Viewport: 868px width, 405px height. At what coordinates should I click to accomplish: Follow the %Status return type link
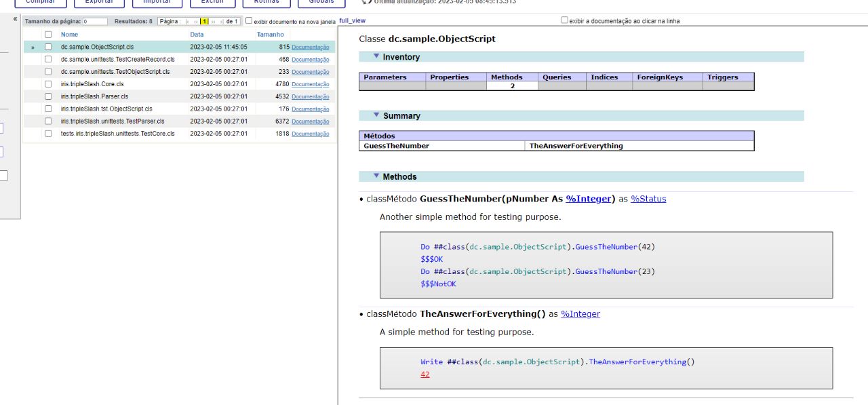(648, 199)
